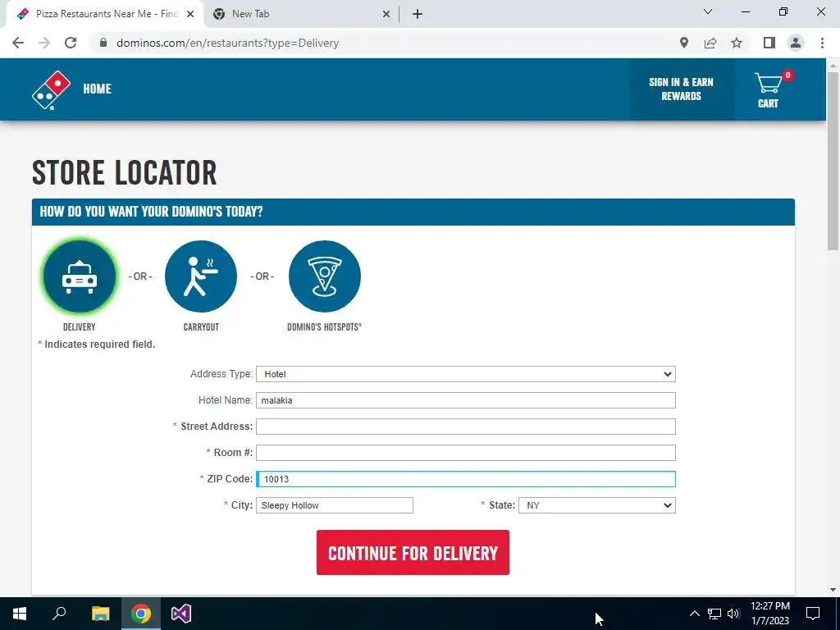840x630 pixels.
Task: Select the Delivery car option
Action: [80, 276]
